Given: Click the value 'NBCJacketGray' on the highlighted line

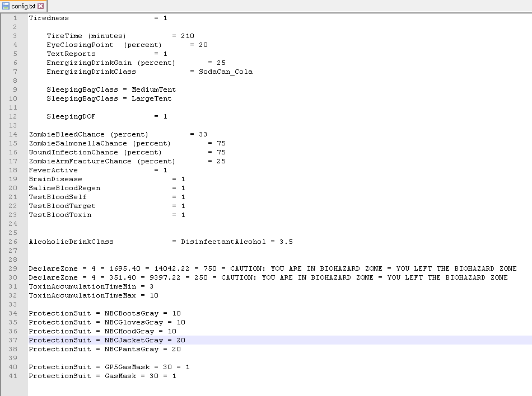Looking at the screenshot, I should tap(134, 340).
